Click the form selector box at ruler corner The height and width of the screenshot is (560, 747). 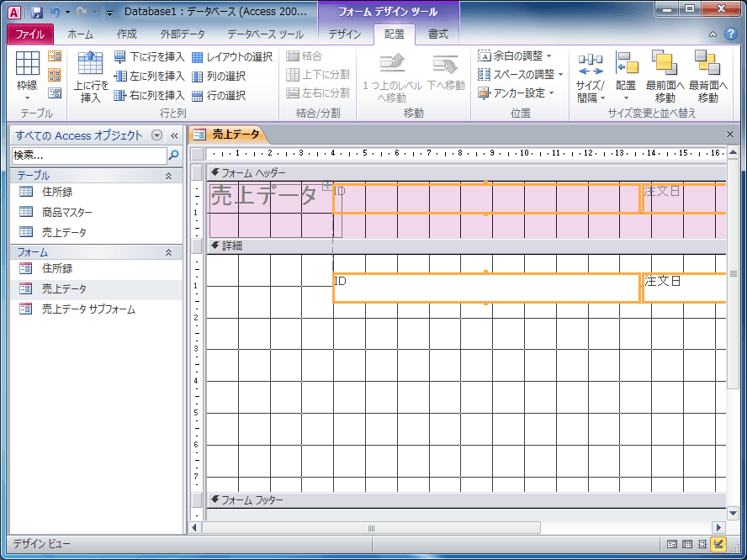[197, 154]
